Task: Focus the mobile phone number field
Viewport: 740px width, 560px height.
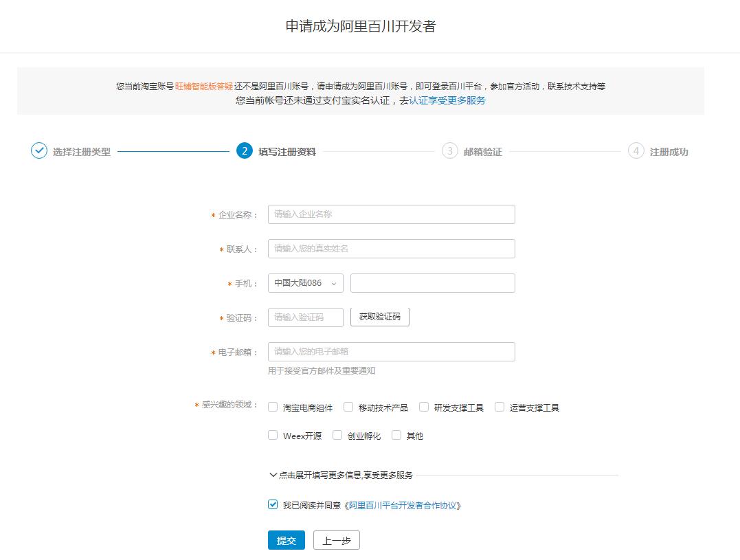Action: [432, 283]
